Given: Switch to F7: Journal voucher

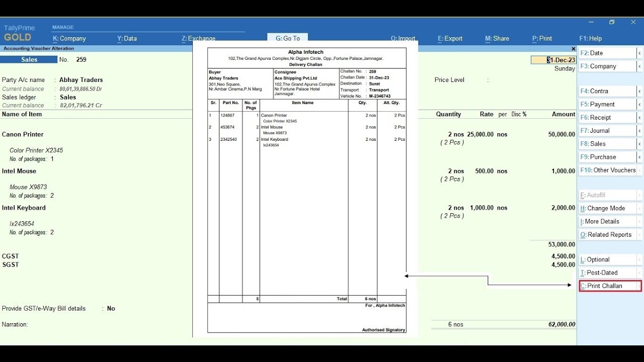Looking at the screenshot, I should click(x=607, y=130).
